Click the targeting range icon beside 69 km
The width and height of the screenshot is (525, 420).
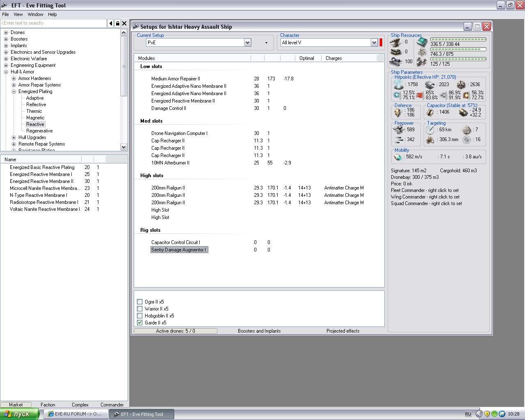430,130
